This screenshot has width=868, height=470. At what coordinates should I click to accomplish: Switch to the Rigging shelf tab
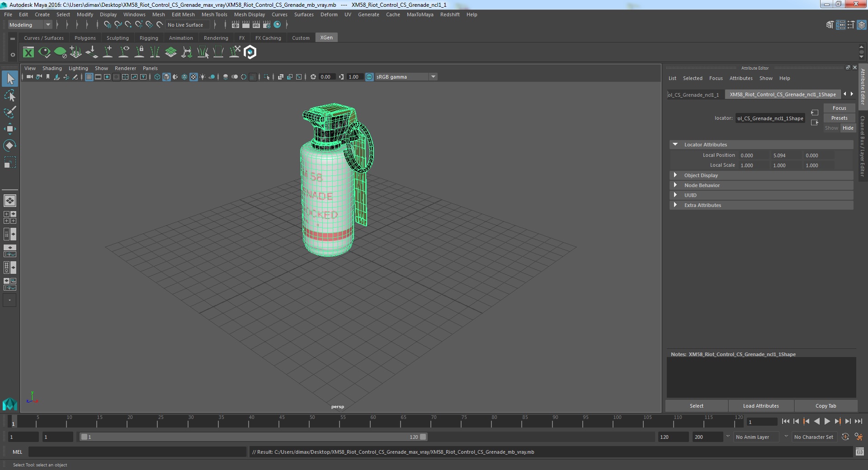149,38
